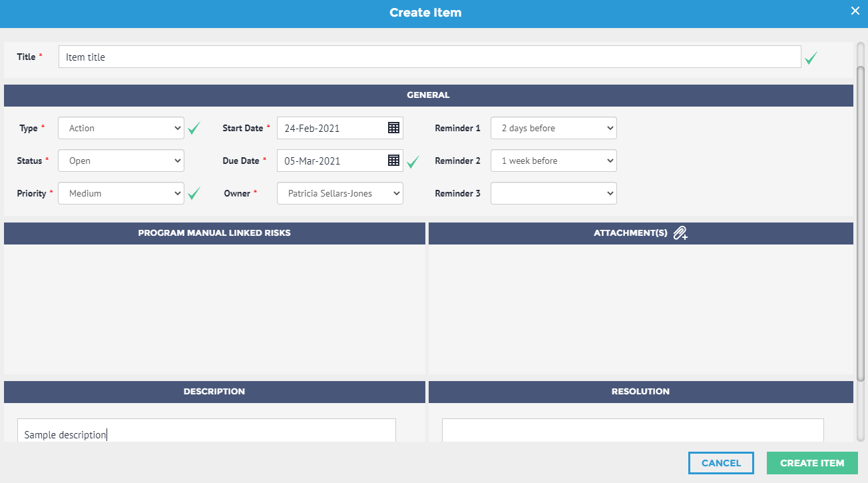Expand Reminder 2 dropdown set to 1 week before

[x=554, y=161]
